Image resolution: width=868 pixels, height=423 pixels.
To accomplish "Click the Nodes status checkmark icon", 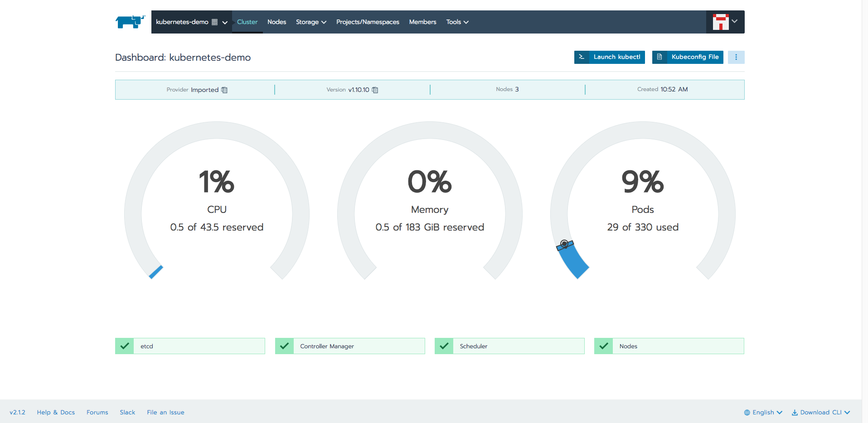I will coord(604,346).
